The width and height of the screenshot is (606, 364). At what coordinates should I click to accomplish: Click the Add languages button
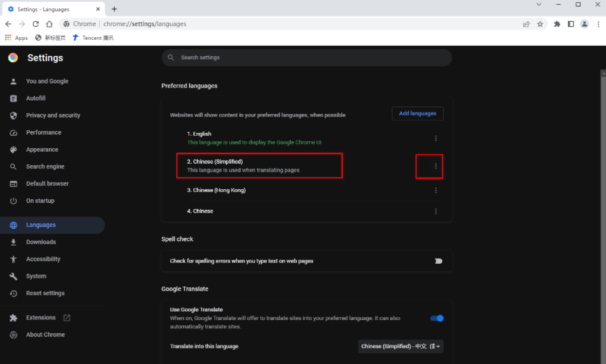pos(417,113)
